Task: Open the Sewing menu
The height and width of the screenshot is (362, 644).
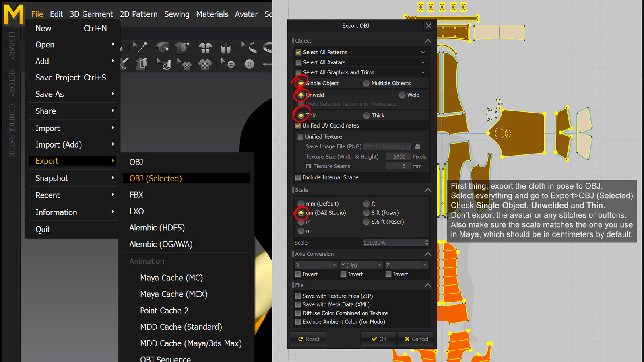Action: [177, 14]
